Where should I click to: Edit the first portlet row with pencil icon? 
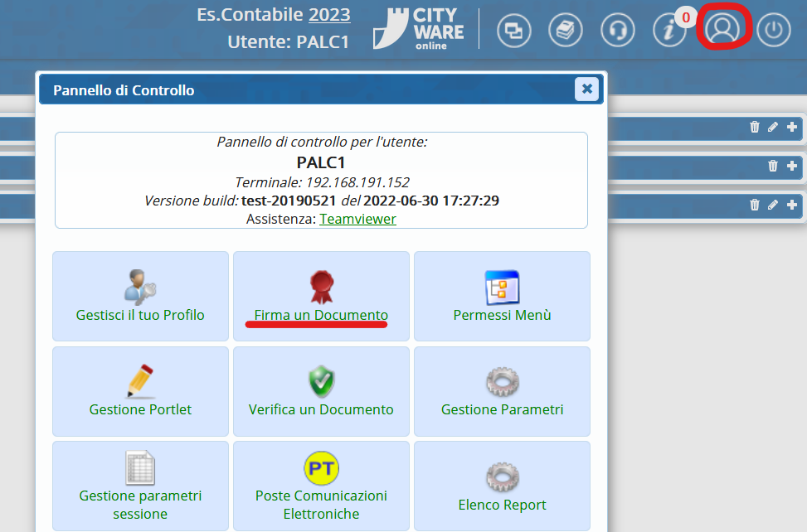coord(772,127)
